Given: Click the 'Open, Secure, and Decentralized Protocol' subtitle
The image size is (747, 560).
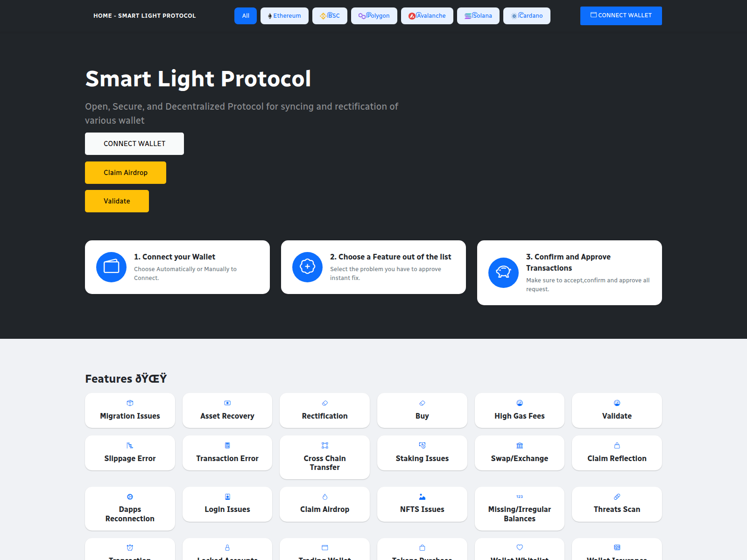Looking at the screenshot, I should [241, 113].
